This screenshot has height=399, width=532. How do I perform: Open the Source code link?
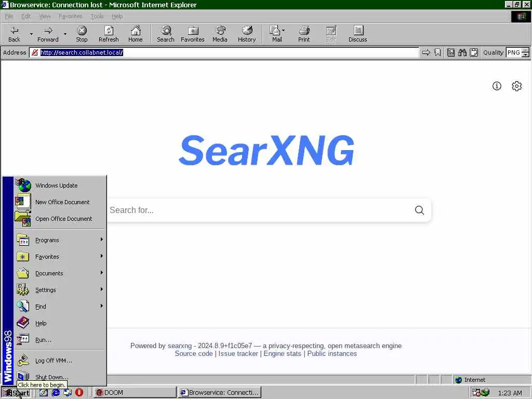(194, 353)
